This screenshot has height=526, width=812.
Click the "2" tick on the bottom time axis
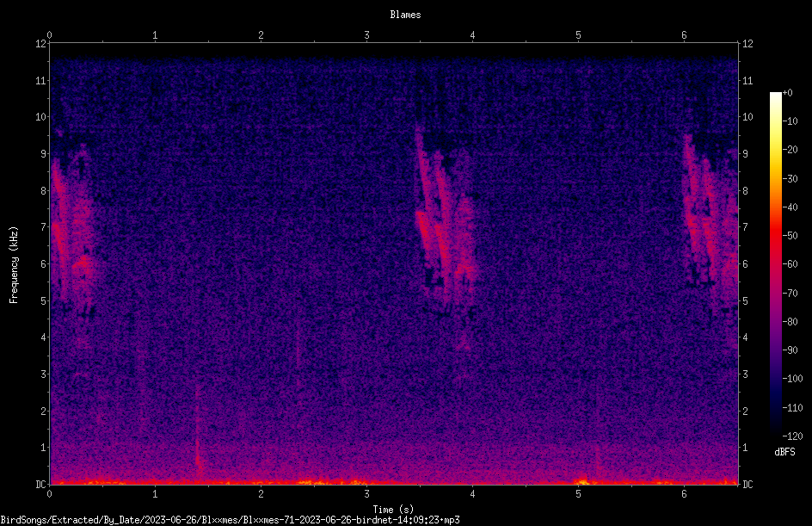pyautogui.click(x=261, y=494)
